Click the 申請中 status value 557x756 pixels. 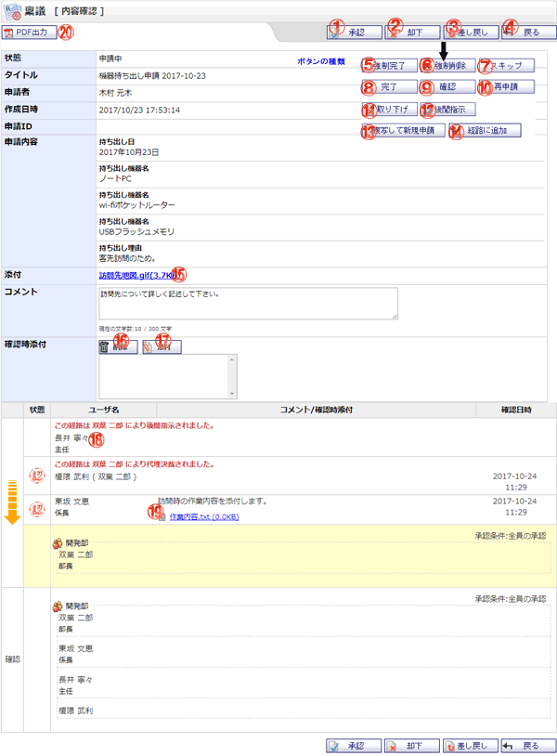110,59
